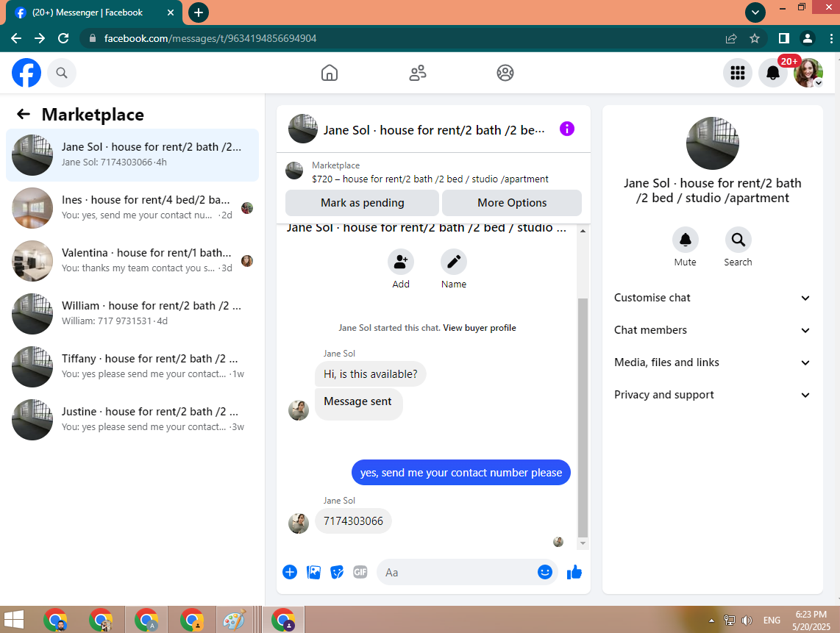Go to the Home feed icon

click(330, 73)
